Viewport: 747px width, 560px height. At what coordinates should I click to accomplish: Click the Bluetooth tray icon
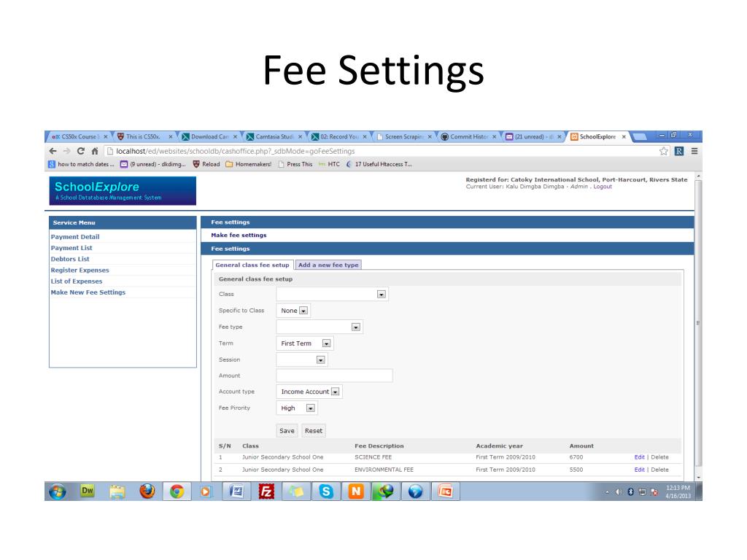[630, 492]
